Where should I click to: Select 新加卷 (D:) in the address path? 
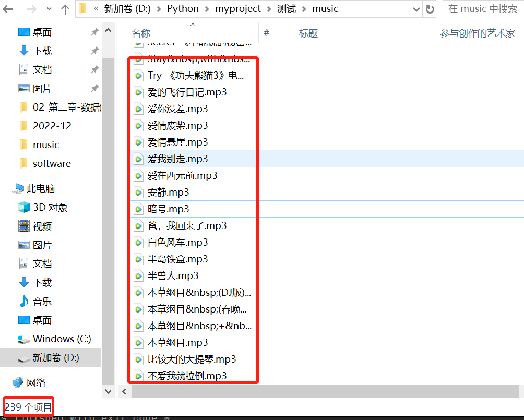pyautogui.click(x=127, y=9)
